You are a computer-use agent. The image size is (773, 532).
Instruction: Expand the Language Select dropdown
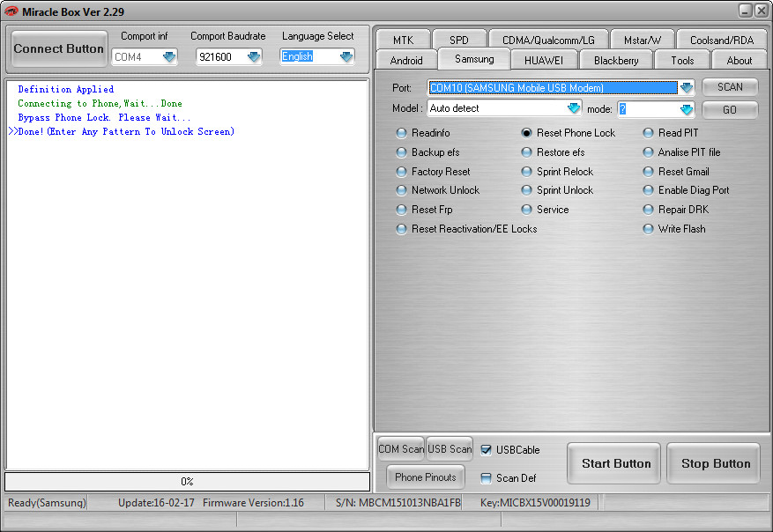[x=346, y=56]
